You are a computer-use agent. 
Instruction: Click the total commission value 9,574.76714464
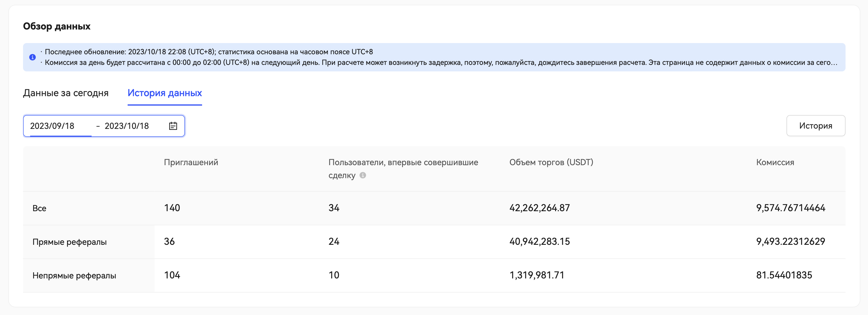coord(790,208)
